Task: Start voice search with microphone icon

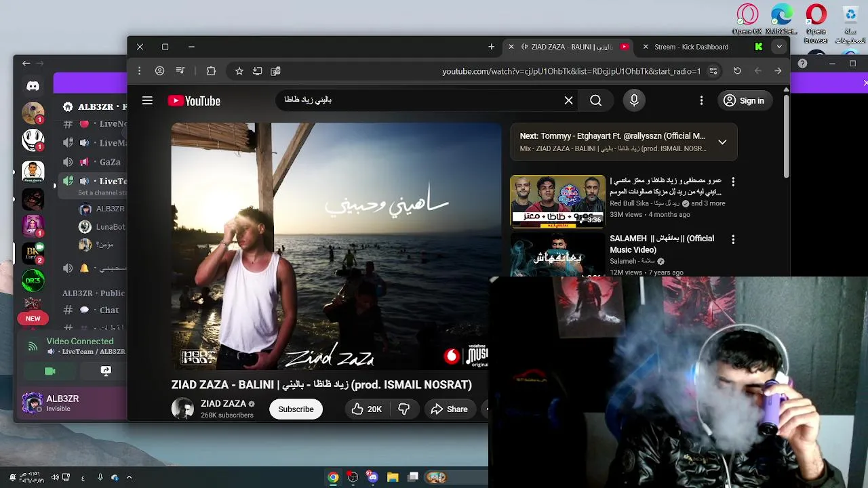Action: pyautogui.click(x=634, y=100)
